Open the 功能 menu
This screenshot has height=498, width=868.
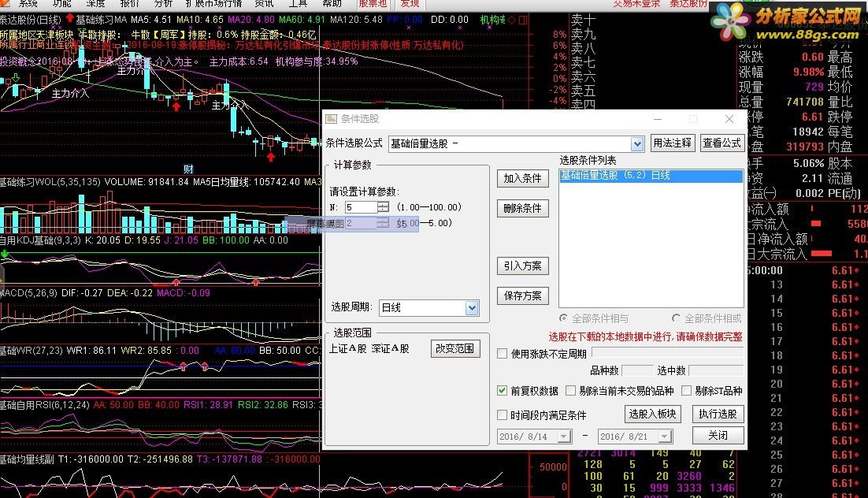click(x=62, y=3)
